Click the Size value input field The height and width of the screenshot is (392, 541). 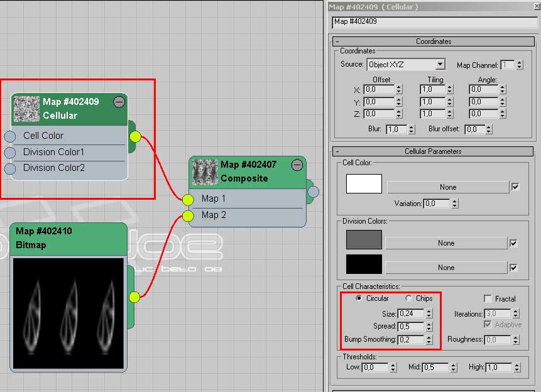click(x=410, y=313)
